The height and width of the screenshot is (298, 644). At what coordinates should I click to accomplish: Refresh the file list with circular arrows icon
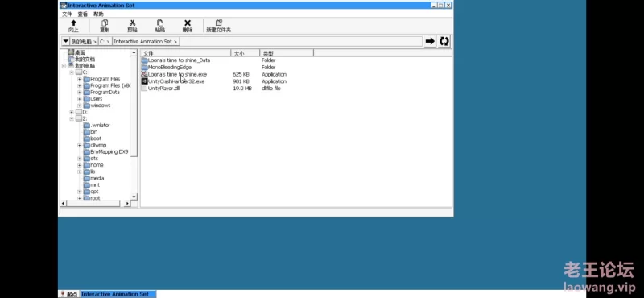[x=444, y=41]
